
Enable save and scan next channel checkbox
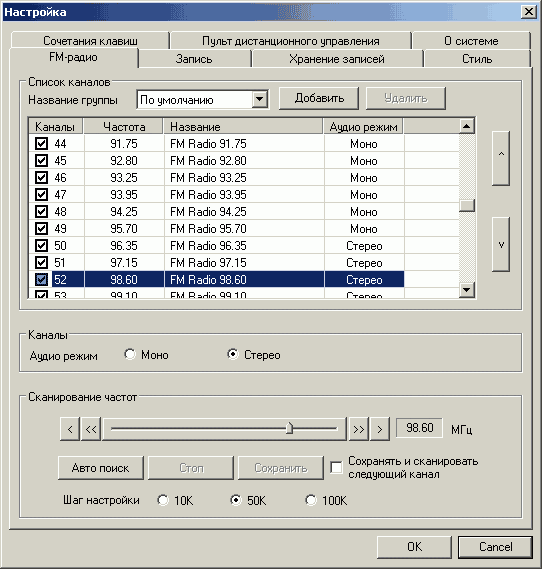(x=336, y=467)
